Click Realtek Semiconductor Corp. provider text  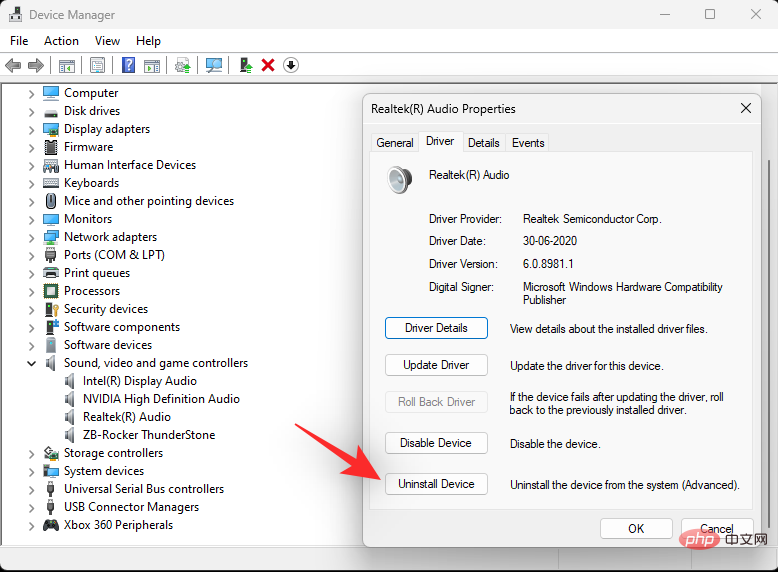pos(592,219)
